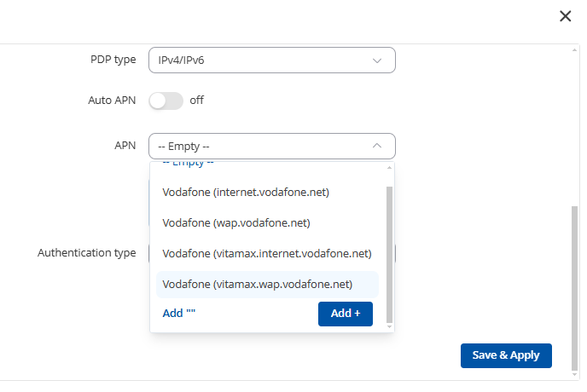Image resolution: width=587 pixels, height=392 pixels.
Task: Select Vodafone (vitamax.wap.vodafone.net) option
Action: tap(267, 285)
